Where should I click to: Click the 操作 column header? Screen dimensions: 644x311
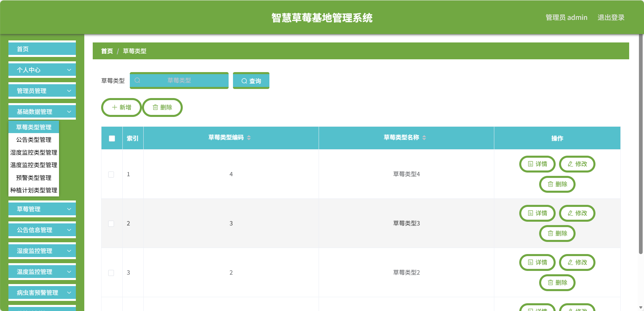point(557,138)
